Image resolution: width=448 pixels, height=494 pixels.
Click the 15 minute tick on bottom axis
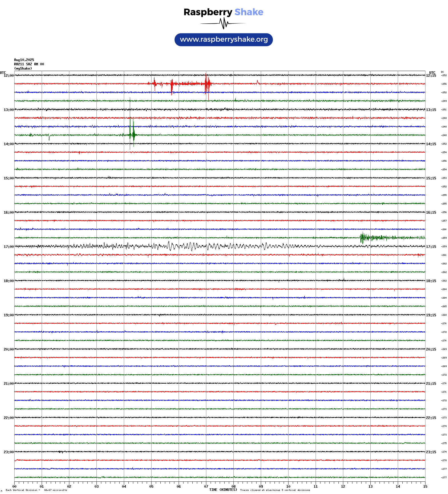(425, 487)
